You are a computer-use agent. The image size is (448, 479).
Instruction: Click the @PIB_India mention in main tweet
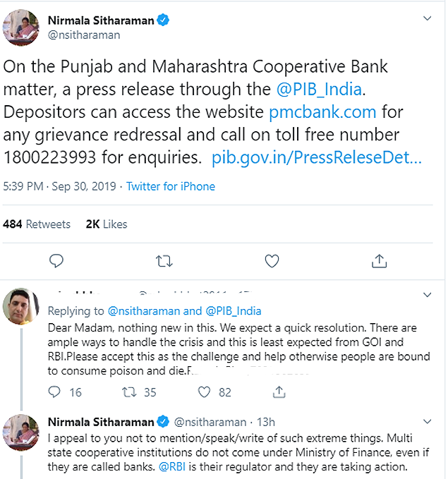[x=317, y=90]
